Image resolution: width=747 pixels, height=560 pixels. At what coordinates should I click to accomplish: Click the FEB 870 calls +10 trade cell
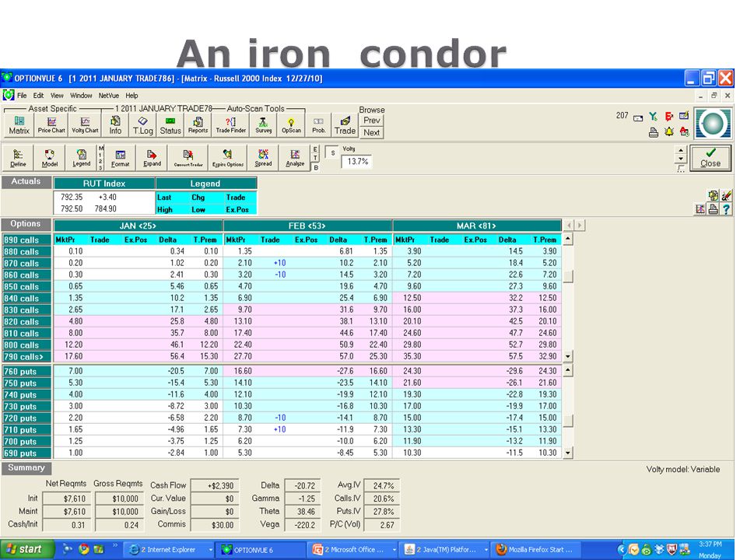(280, 263)
